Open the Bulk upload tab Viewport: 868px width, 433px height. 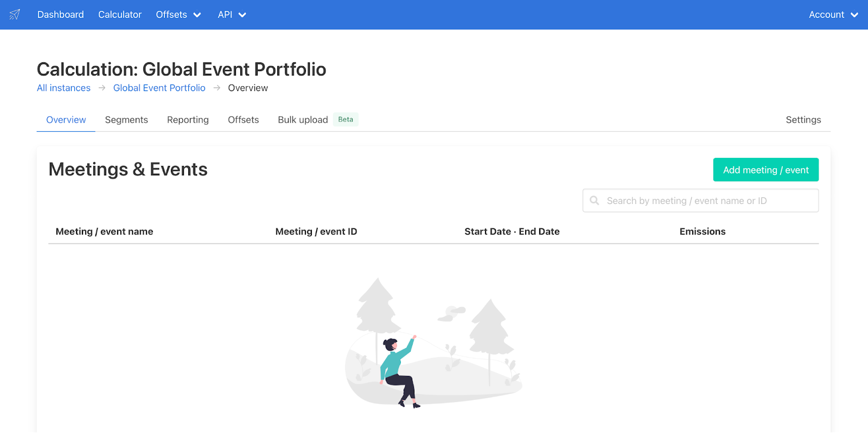pos(303,120)
